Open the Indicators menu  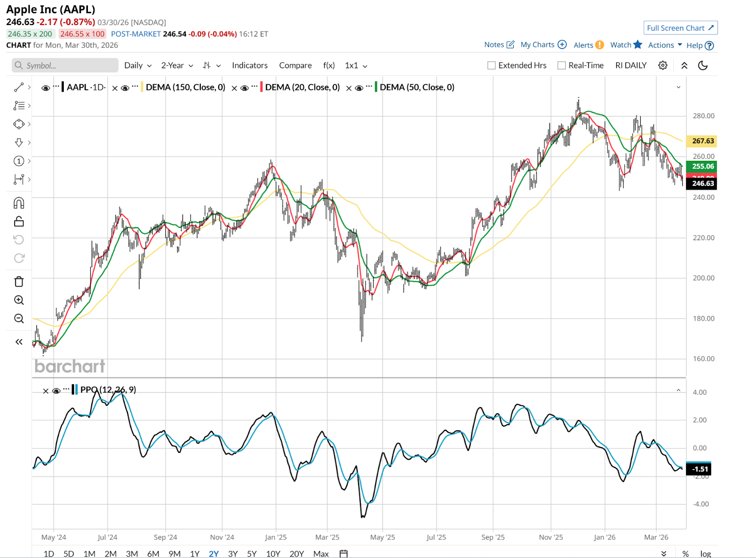249,65
